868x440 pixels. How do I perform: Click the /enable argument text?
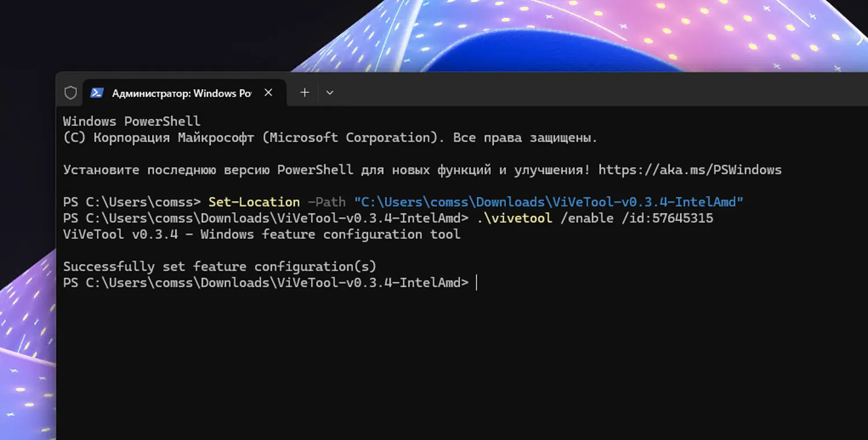[x=587, y=219]
